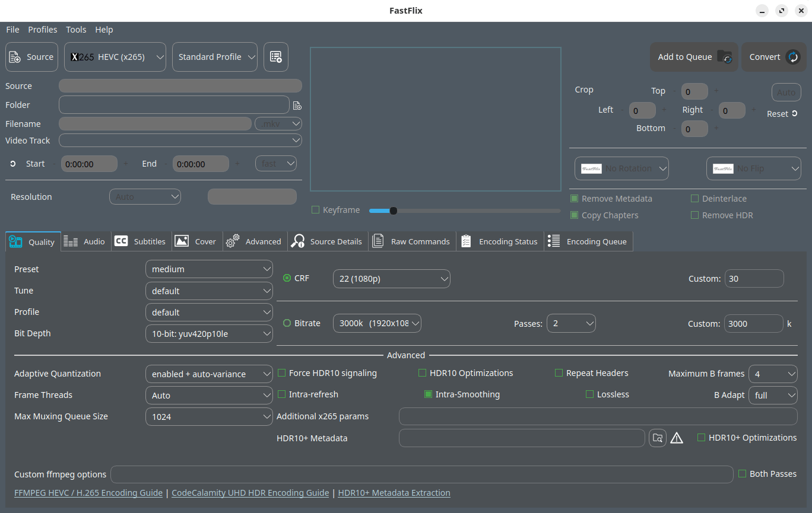Open the Quality tab
This screenshot has height=513, width=812.
pyautogui.click(x=33, y=241)
